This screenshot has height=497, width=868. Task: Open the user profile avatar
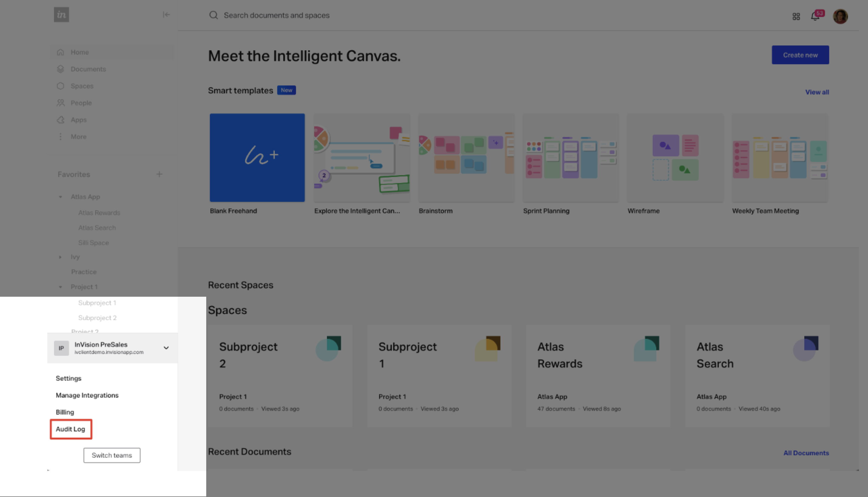840,16
